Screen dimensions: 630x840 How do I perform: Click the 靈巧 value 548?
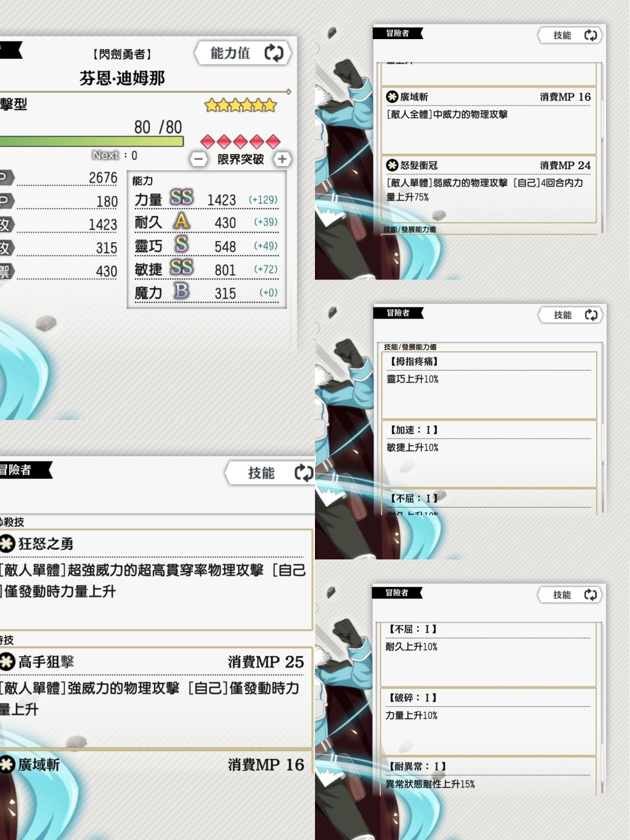click(225, 247)
